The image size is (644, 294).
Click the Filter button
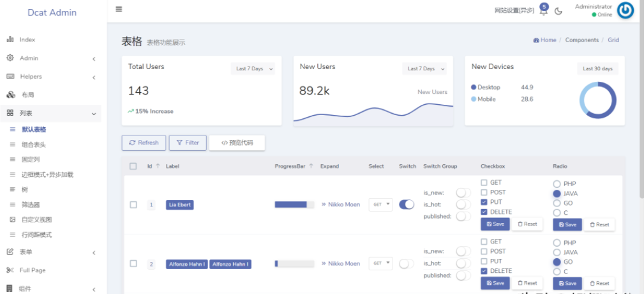(188, 143)
